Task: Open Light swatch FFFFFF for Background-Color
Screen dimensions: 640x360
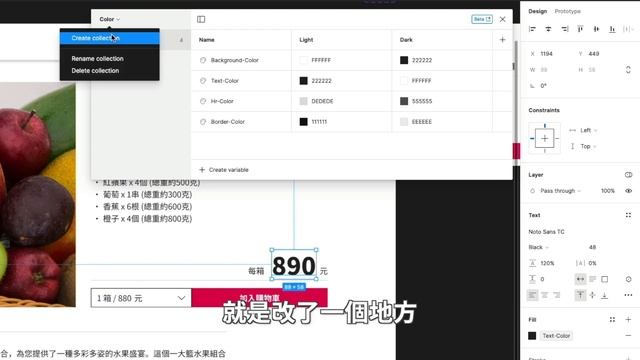Action: pyautogui.click(x=303, y=60)
